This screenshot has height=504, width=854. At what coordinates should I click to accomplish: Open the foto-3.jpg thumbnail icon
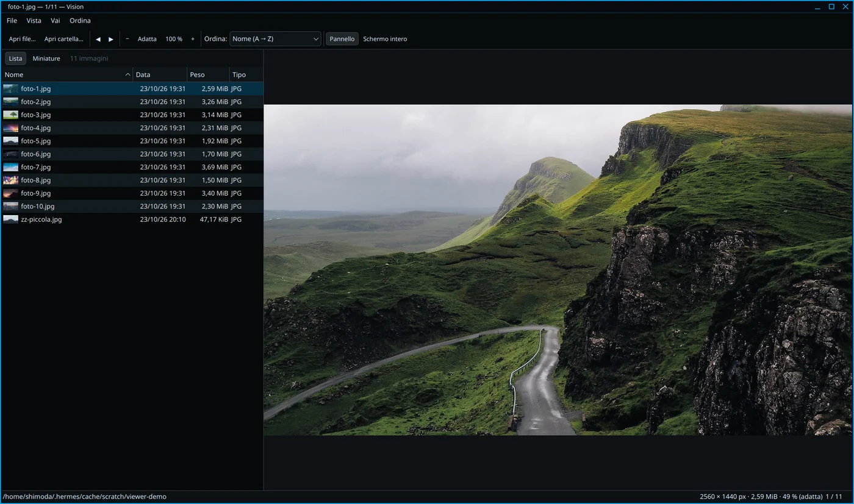pos(10,115)
